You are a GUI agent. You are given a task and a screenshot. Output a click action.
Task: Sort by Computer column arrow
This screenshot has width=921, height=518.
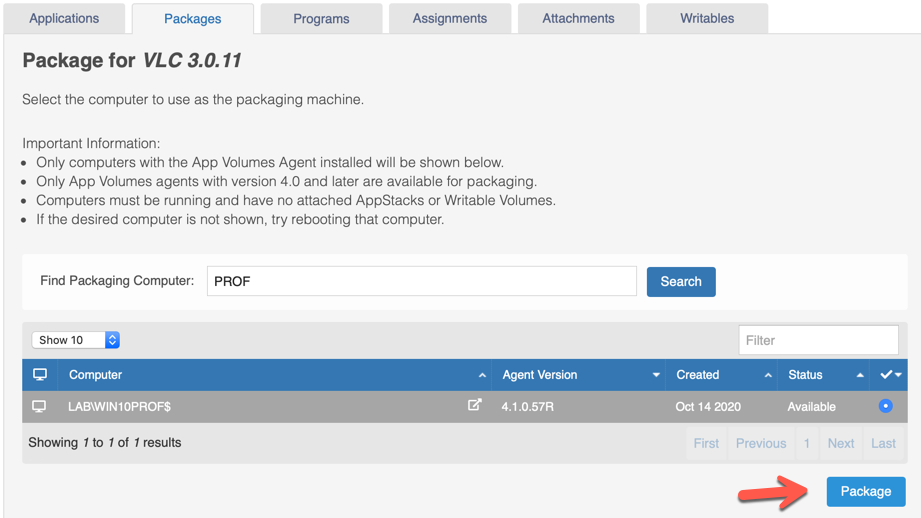pyautogui.click(x=482, y=376)
